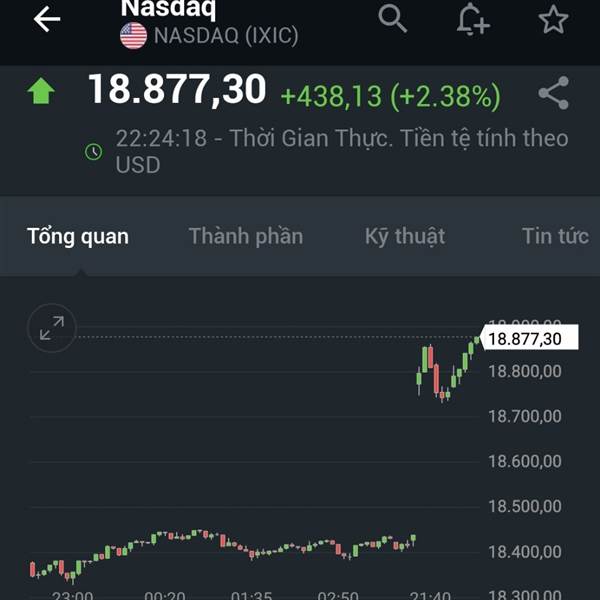Click the +438,13 (+2.38%) change text

coord(391,96)
